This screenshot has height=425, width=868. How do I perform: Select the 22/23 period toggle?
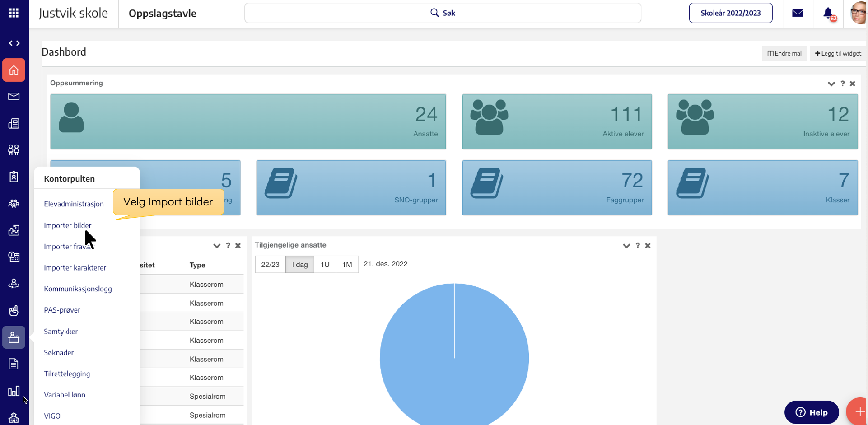270,265
